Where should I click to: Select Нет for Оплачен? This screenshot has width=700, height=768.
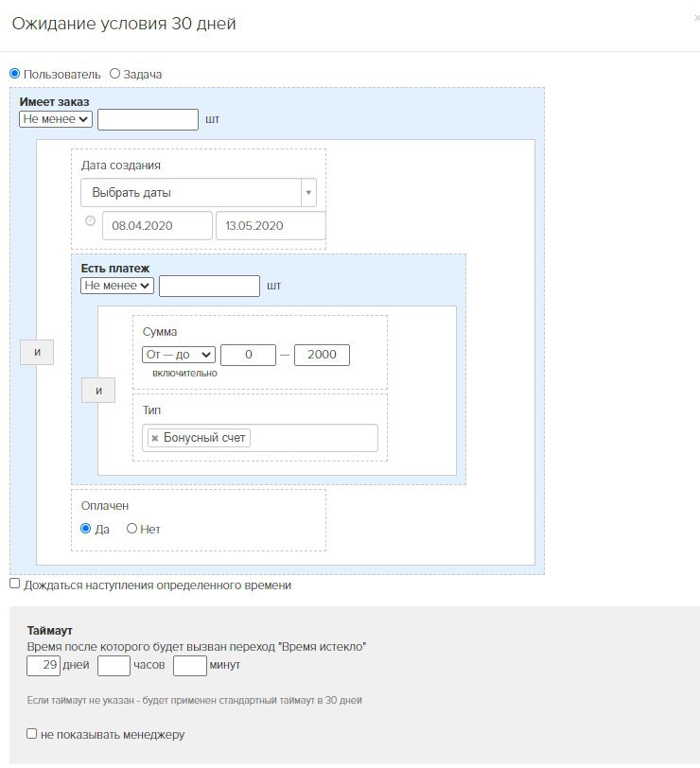point(131,529)
